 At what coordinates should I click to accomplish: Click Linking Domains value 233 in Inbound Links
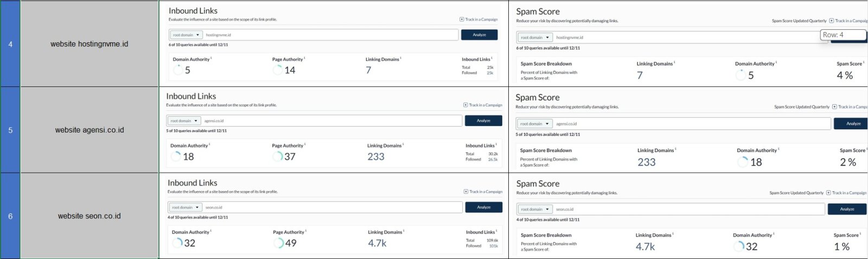click(x=376, y=156)
